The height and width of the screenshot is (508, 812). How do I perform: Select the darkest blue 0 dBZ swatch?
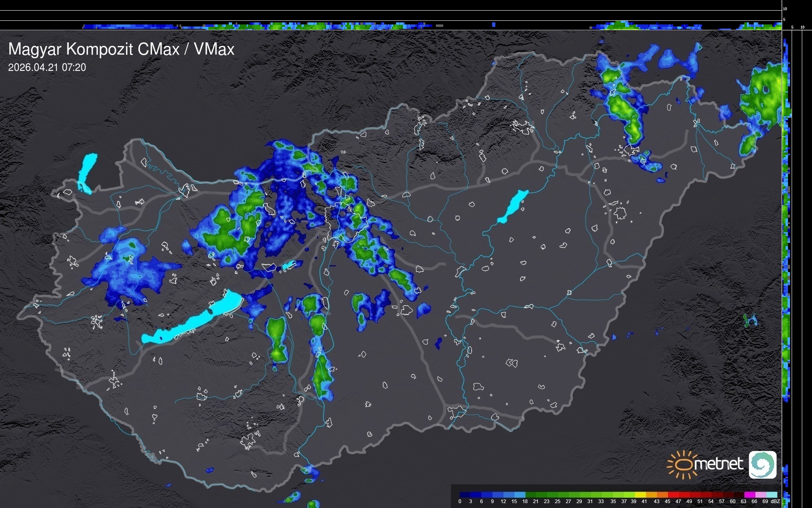pyautogui.click(x=465, y=495)
